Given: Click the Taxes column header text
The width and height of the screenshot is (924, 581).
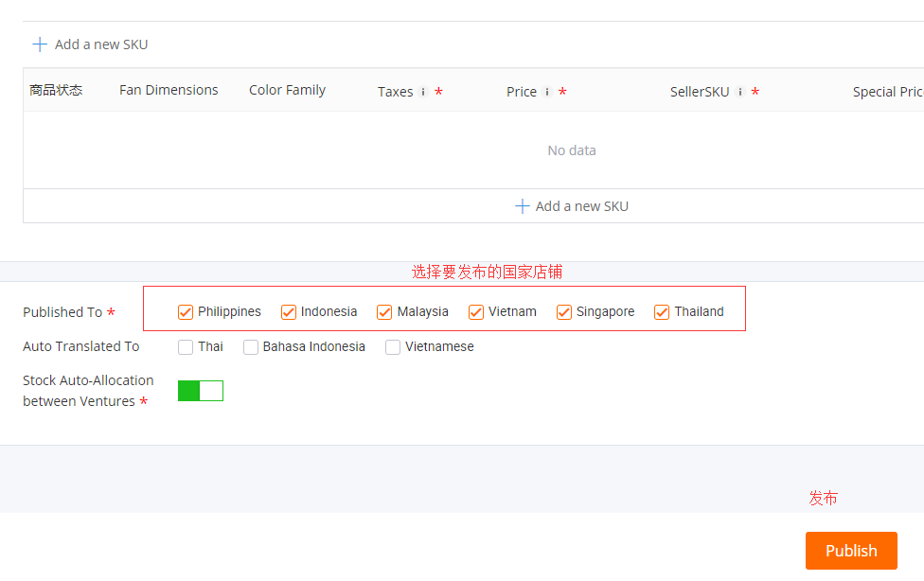Looking at the screenshot, I should 396,92.
